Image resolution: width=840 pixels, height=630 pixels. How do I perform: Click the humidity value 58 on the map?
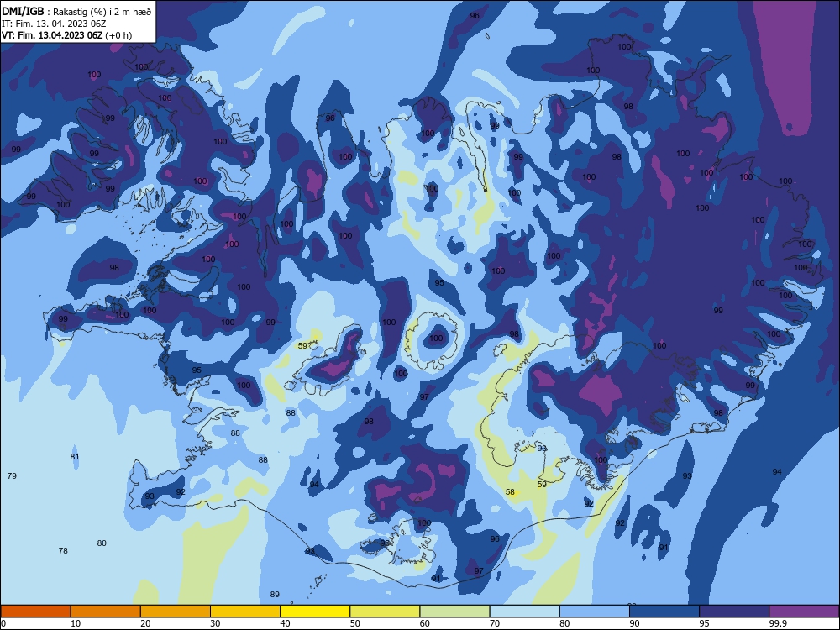tap(510, 491)
